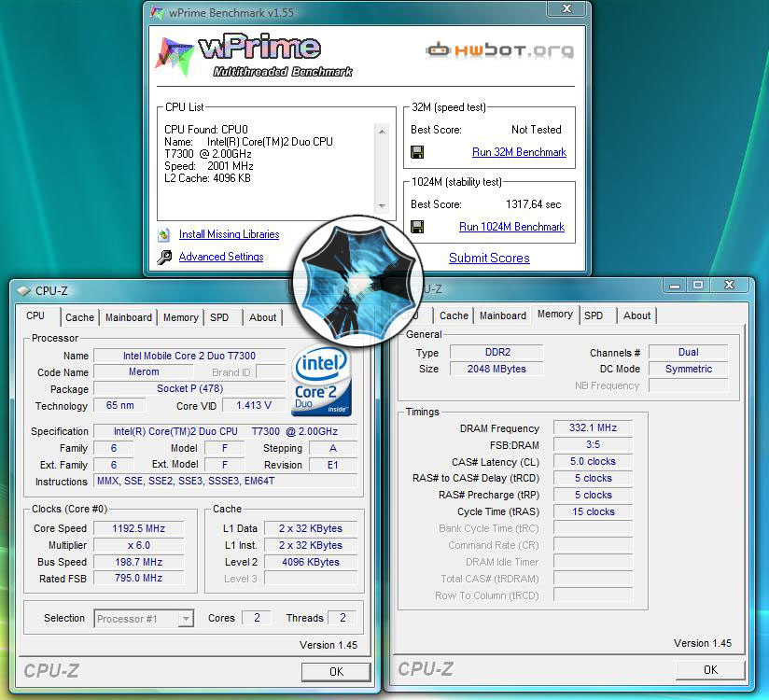769x700 pixels.
Task: Close the right CPU-Z window
Action: point(729,285)
